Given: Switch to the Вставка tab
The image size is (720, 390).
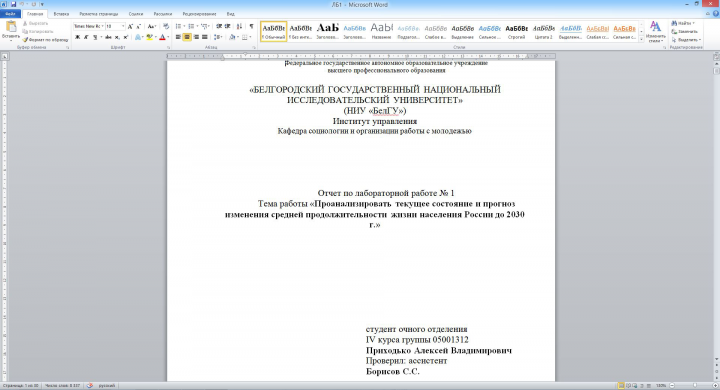Looking at the screenshot, I should [x=61, y=14].
